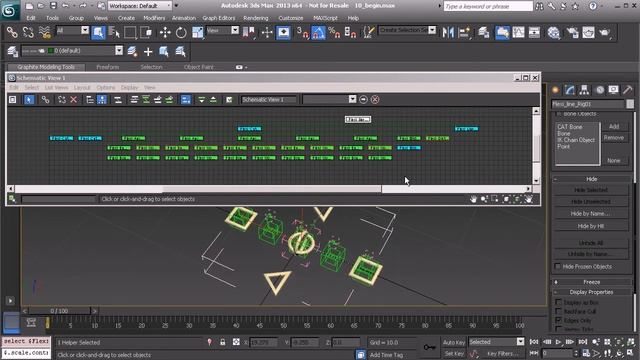Activate Bind to Space Warp tool
The image size is (640, 360).
[x=44, y=32]
